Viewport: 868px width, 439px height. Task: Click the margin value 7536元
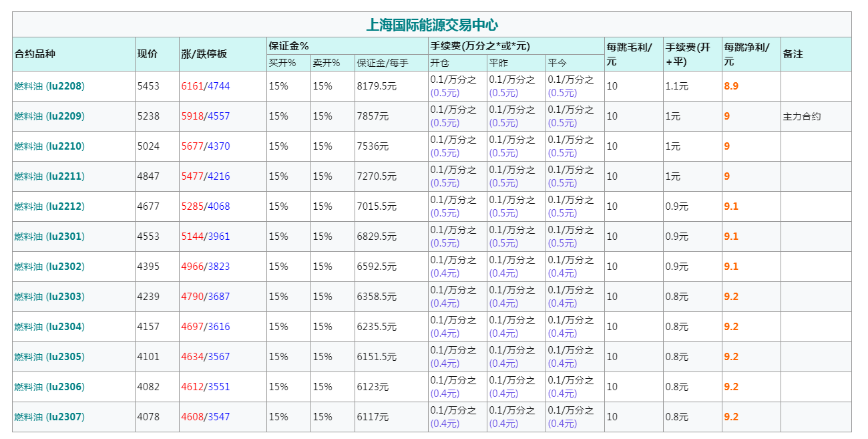coord(373,146)
